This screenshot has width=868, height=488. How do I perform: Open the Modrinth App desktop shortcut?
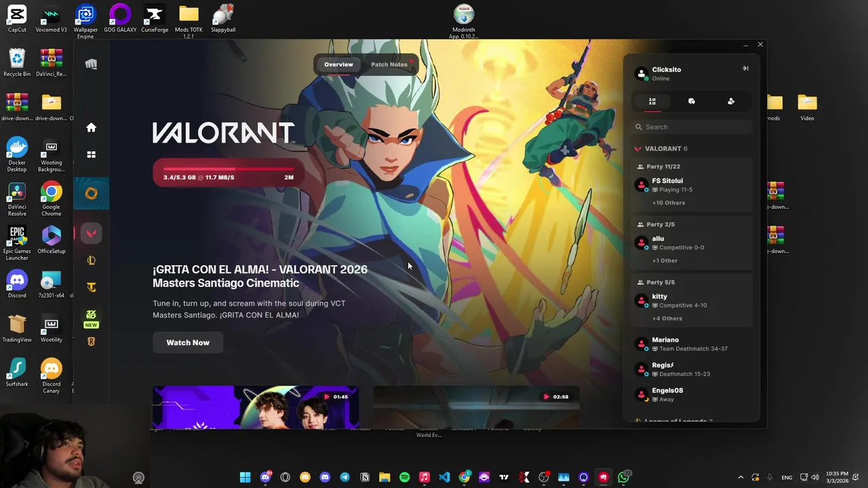click(463, 21)
